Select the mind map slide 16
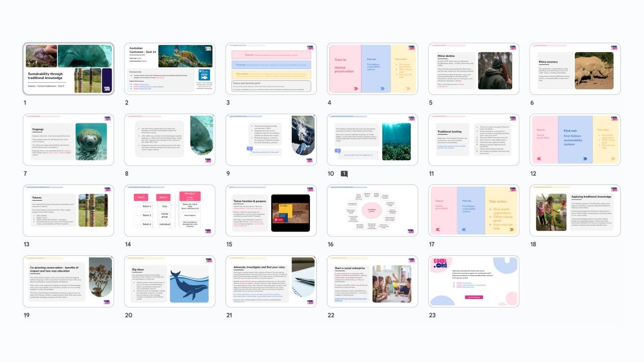 pyautogui.click(x=372, y=211)
